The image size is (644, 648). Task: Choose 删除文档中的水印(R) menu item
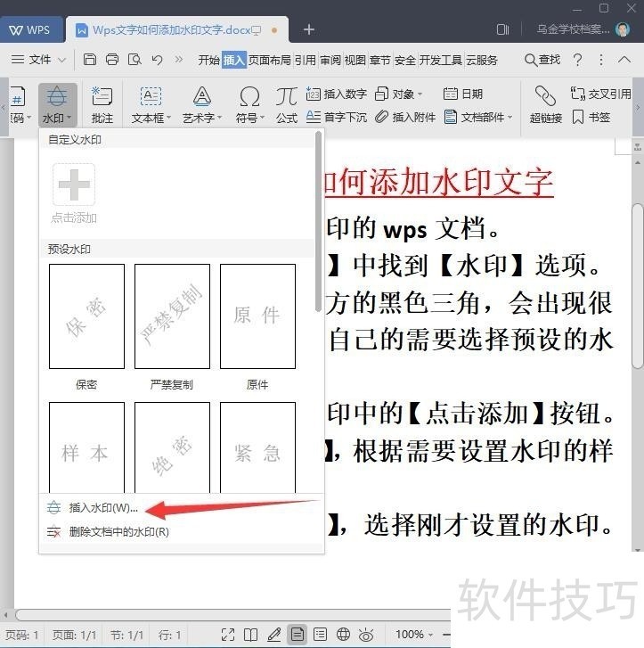click(x=182, y=532)
